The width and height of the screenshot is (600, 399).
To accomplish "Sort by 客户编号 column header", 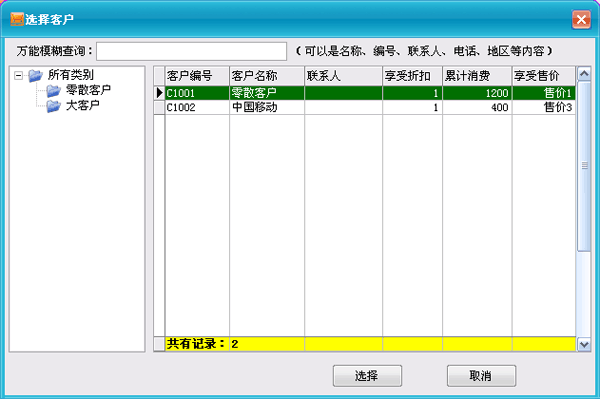I will click(x=197, y=76).
